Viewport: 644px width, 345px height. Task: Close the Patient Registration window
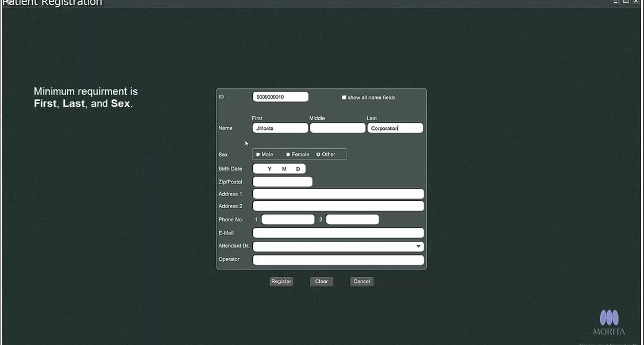(636, 2)
